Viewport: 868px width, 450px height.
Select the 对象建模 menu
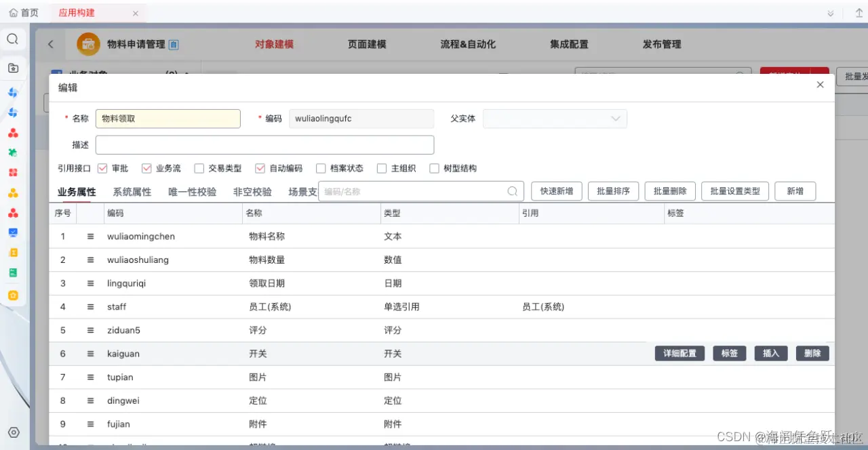tap(274, 44)
